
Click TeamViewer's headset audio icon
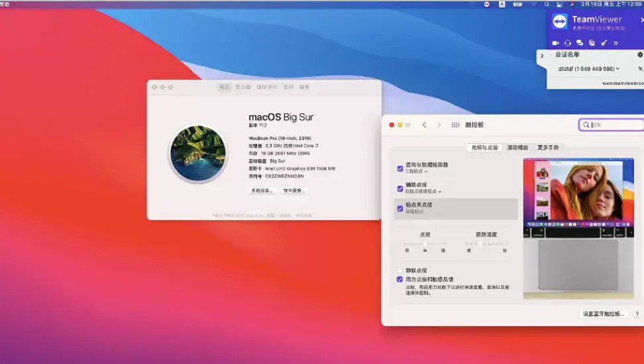[x=568, y=42]
